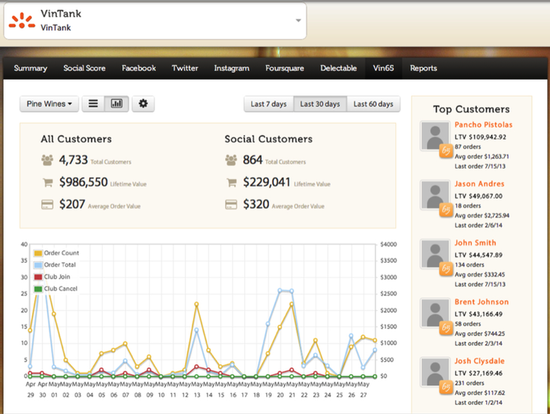Click All Customers average order card icon

point(47,205)
